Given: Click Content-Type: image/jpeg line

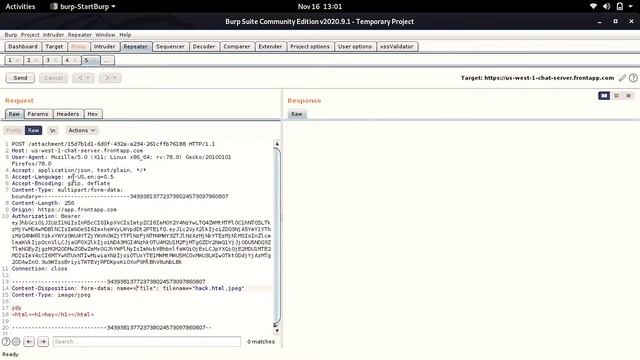Looking at the screenshot, I should click(x=51, y=295).
